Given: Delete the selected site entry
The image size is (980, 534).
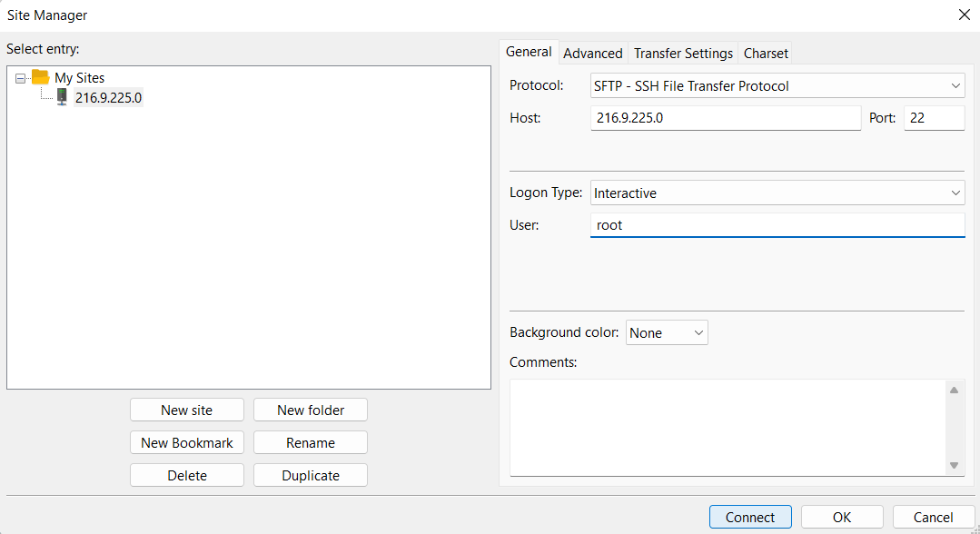Looking at the screenshot, I should (187, 475).
